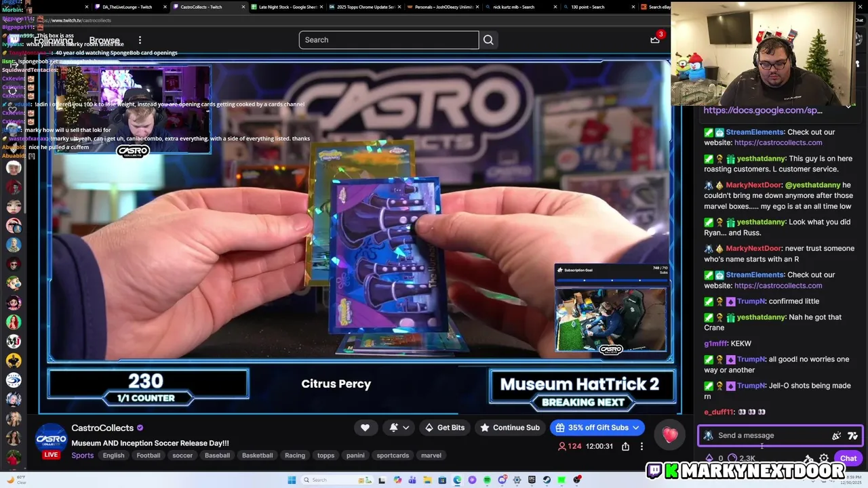Screen dimensions: 868x488
Task: Click the marvel tag
Action: point(431,455)
